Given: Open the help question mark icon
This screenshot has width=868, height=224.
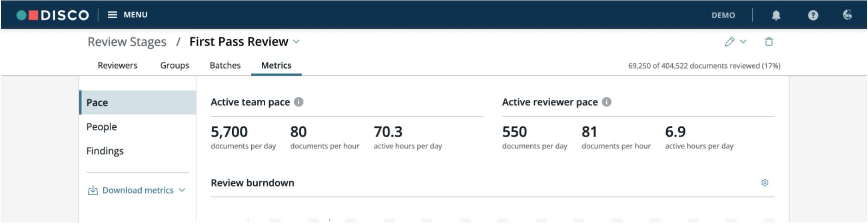Looking at the screenshot, I should pos(813,15).
